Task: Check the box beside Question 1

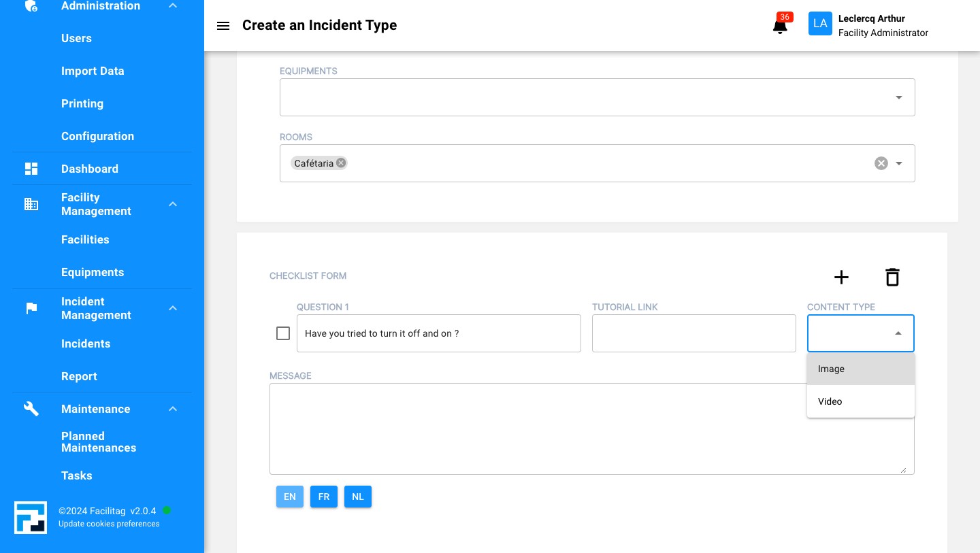Action: [283, 333]
